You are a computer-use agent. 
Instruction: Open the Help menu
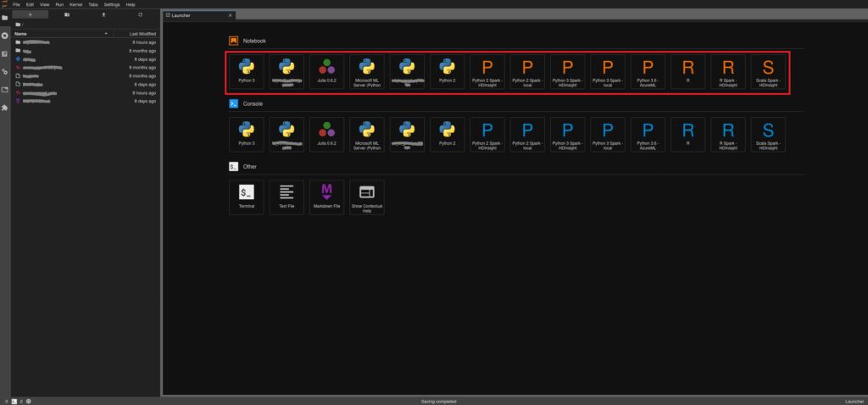pyautogui.click(x=131, y=4)
